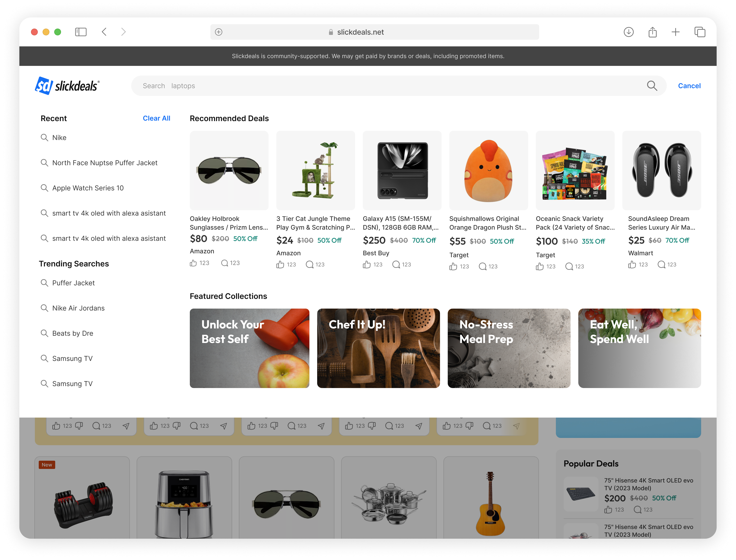Show tab overview icon

click(700, 32)
